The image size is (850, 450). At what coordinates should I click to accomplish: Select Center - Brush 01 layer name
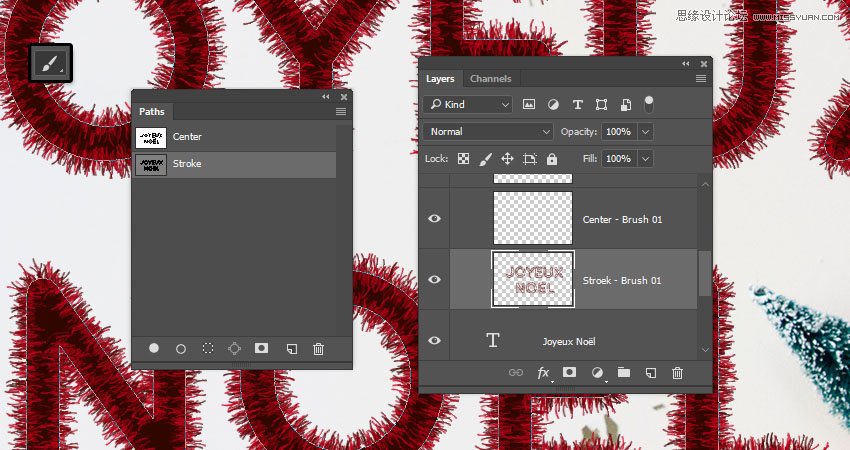622,220
